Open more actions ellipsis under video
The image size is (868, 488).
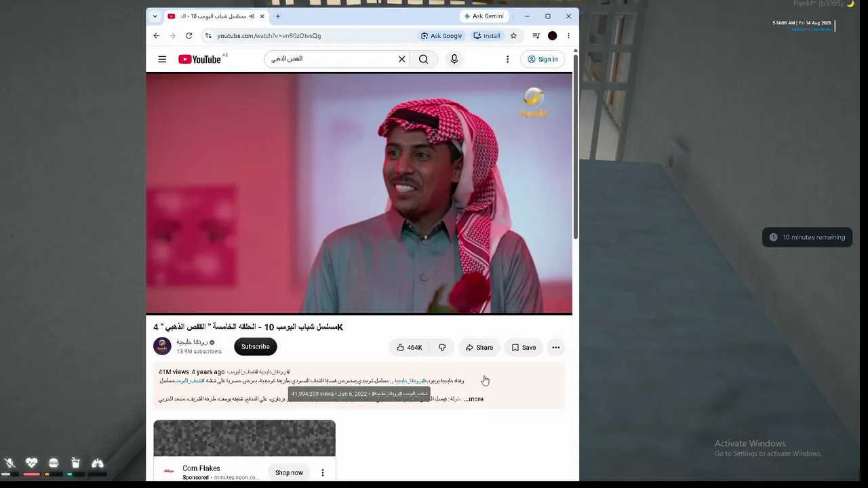pos(556,348)
